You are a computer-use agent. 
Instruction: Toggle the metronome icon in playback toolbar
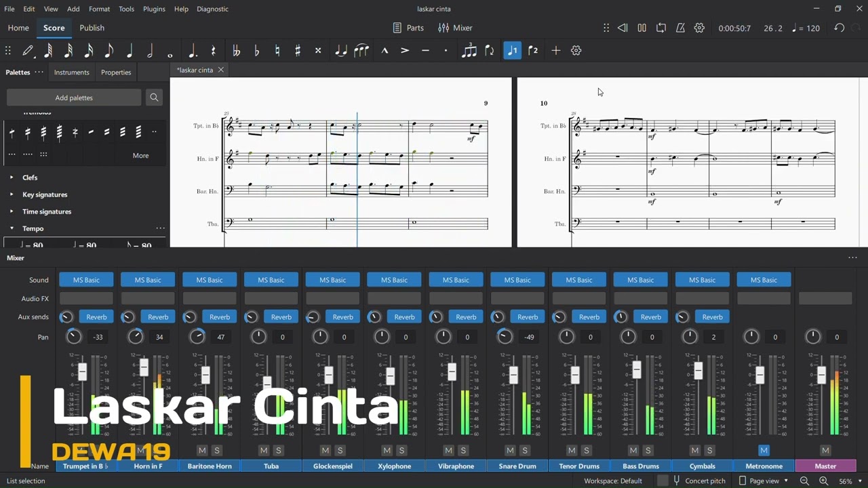(680, 28)
